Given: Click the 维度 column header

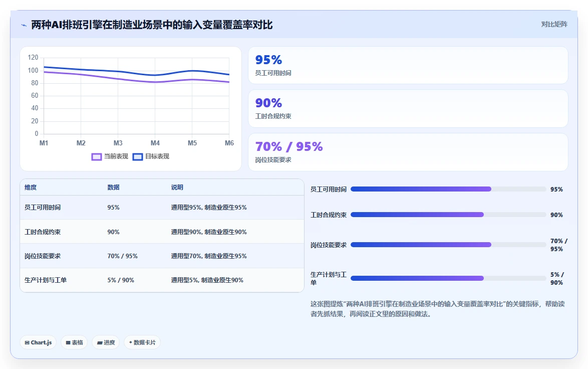Looking at the screenshot, I should [31, 188].
